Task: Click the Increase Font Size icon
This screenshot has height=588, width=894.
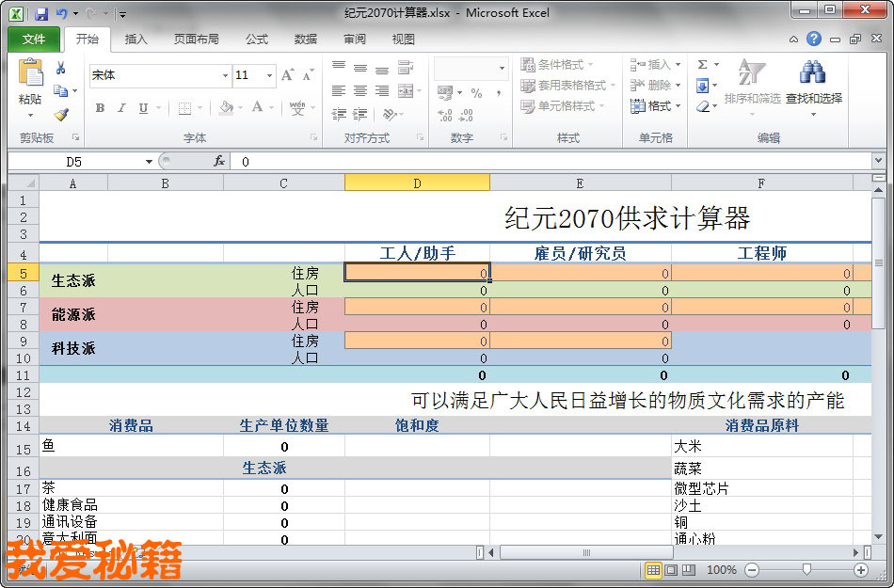Action: [x=288, y=75]
